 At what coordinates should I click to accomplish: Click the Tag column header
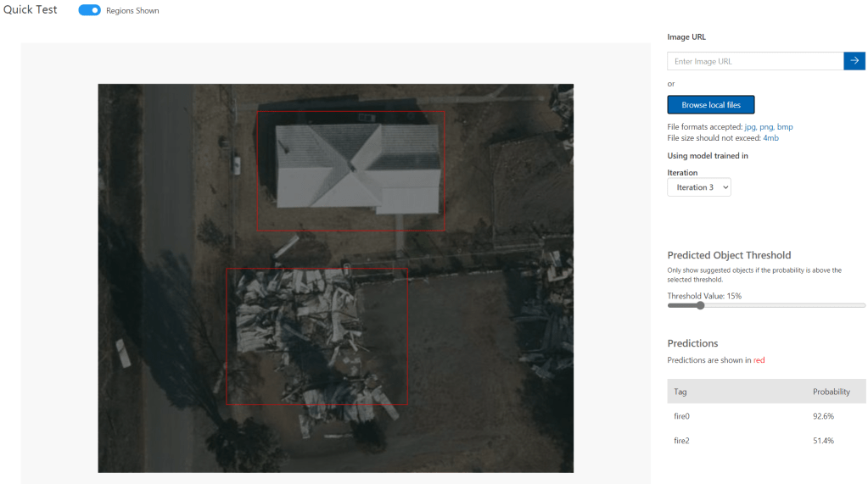(680, 392)
